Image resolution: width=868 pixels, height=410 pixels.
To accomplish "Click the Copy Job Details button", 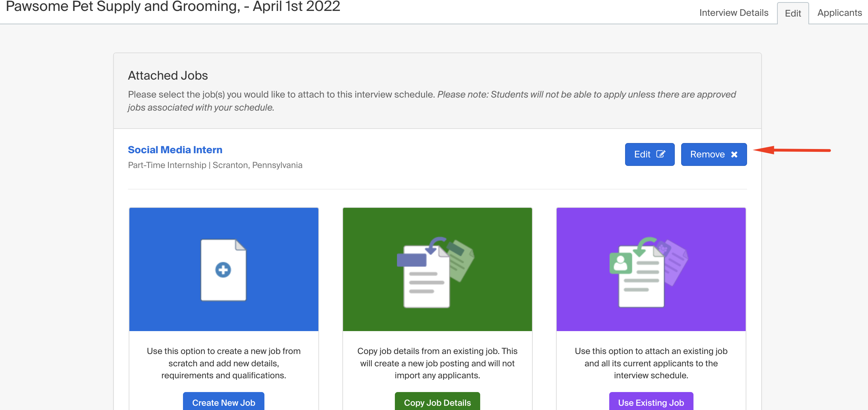I will tap(438, 402).
